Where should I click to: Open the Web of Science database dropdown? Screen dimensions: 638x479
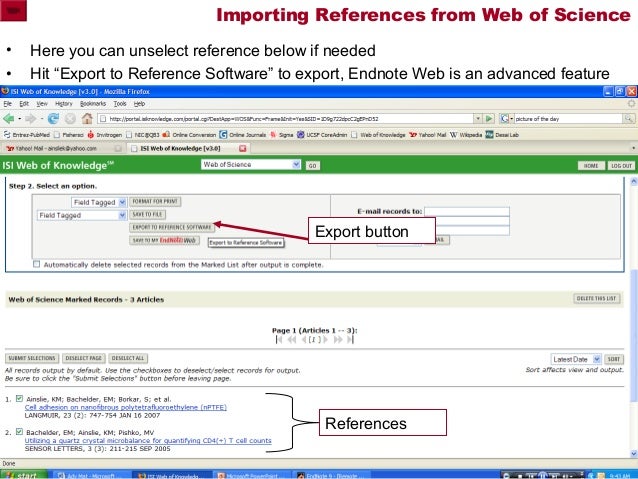pyautogui.click(x=251, y=164)
